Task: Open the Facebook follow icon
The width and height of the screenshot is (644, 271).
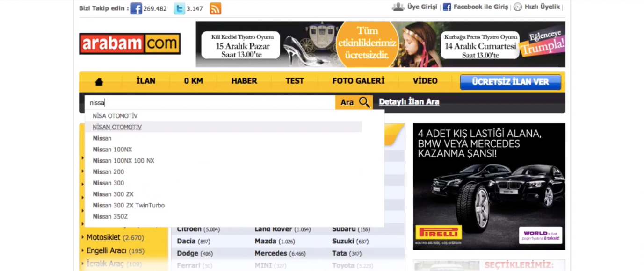Action: [x=136, y=8]
